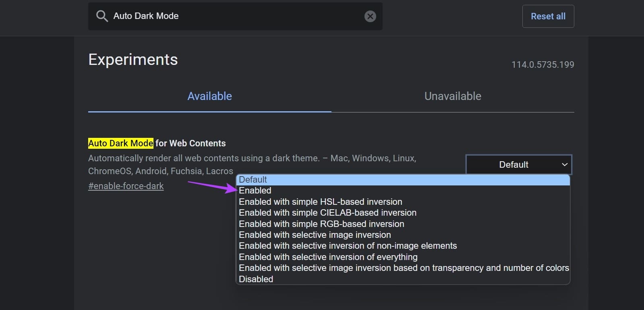
Task: Click the Reset all button
Action: point(548,17)
